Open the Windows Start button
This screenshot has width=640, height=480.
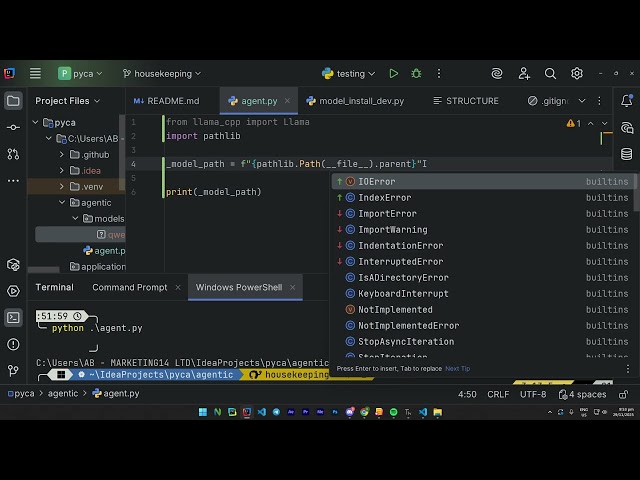203,412
